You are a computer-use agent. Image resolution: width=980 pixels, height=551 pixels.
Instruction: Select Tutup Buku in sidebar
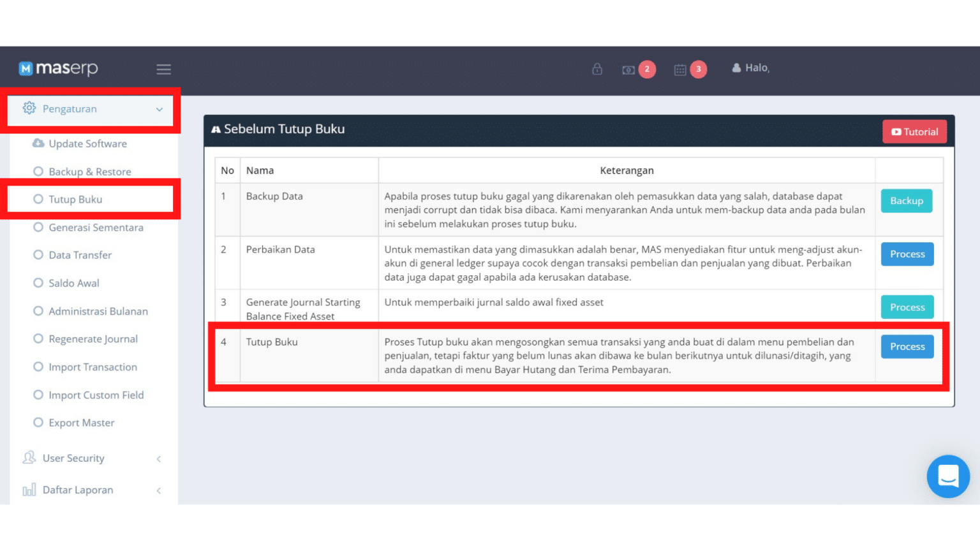[x=75, y=199]
